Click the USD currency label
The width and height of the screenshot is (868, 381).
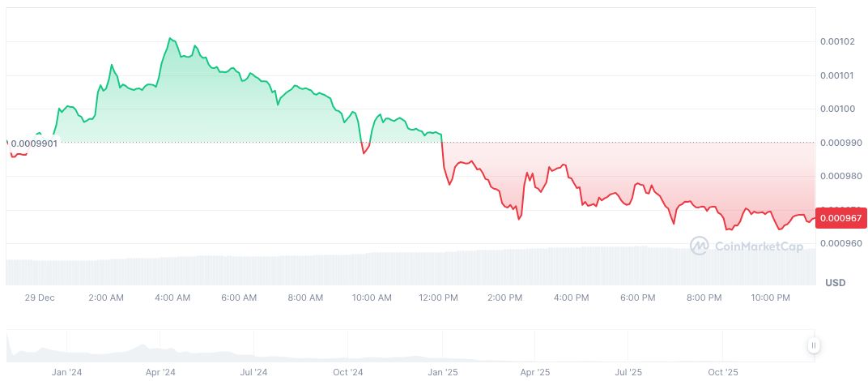835,283
